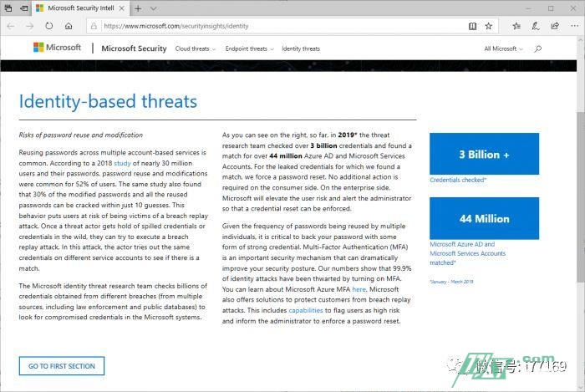Open the Identity threats menu item
585x392 pixels.
[301, 48]
